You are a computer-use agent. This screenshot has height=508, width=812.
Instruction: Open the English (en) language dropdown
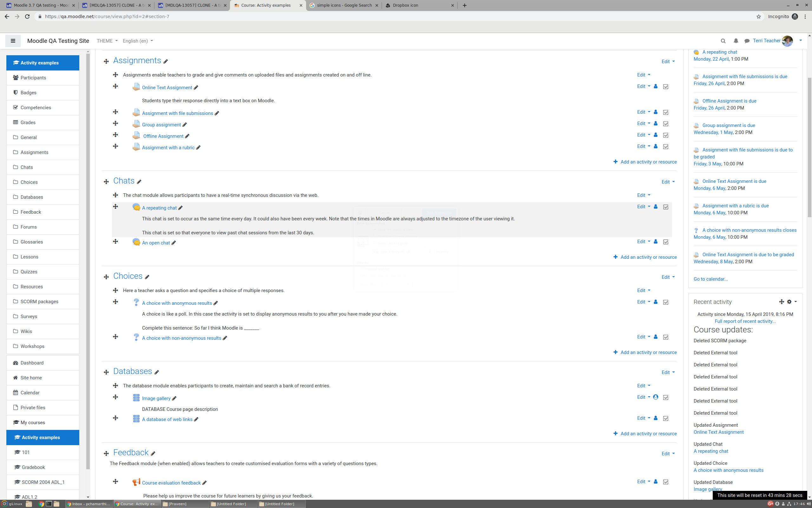click(138, 41)
